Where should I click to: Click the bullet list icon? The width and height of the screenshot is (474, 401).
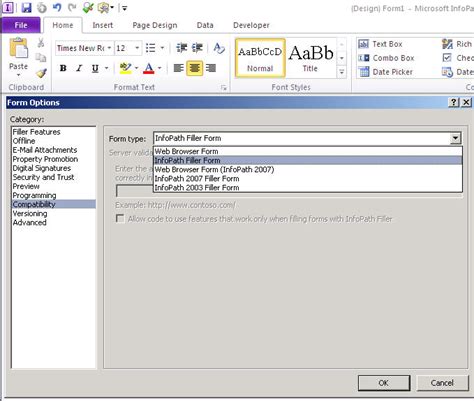(x=151, y=48)
